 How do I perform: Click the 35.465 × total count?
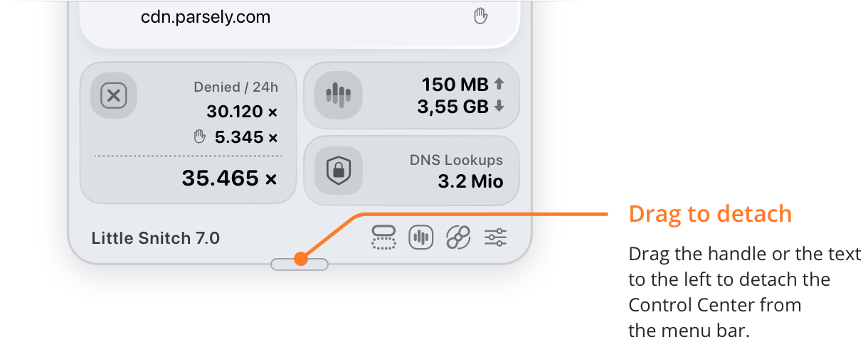point(229,178)
